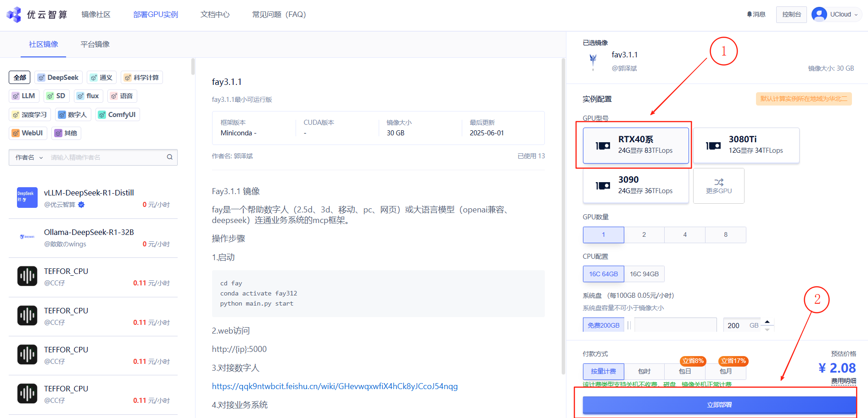Filter images by the 其他 tag
The height and width of the screenshot is (418, 868).
(x=67, y=133)
